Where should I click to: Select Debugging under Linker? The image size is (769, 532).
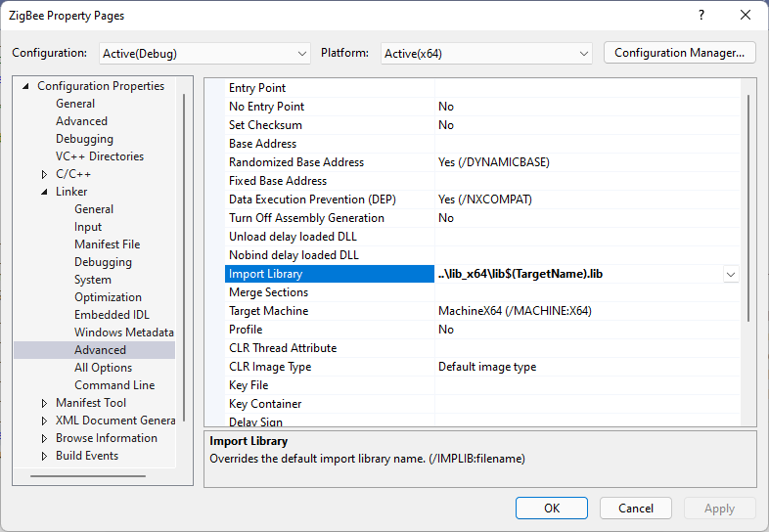103,262
